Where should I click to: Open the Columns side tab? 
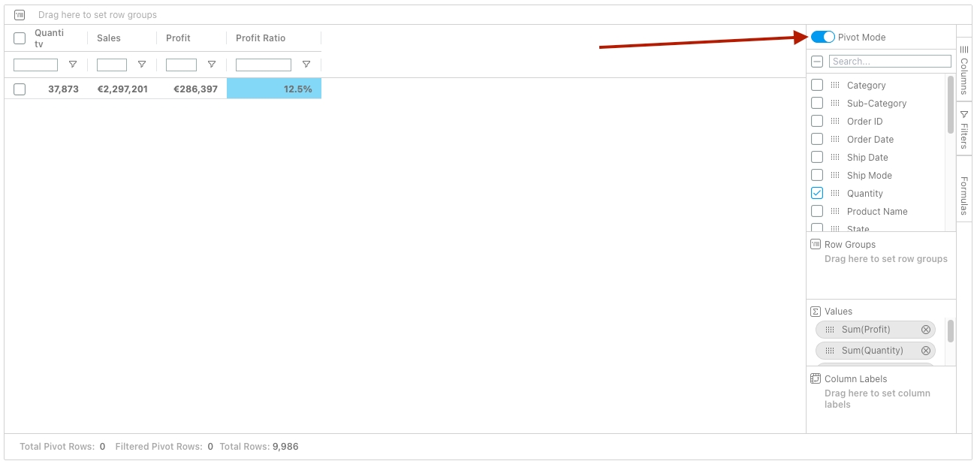pyautogui.click(x=964, y=69)
